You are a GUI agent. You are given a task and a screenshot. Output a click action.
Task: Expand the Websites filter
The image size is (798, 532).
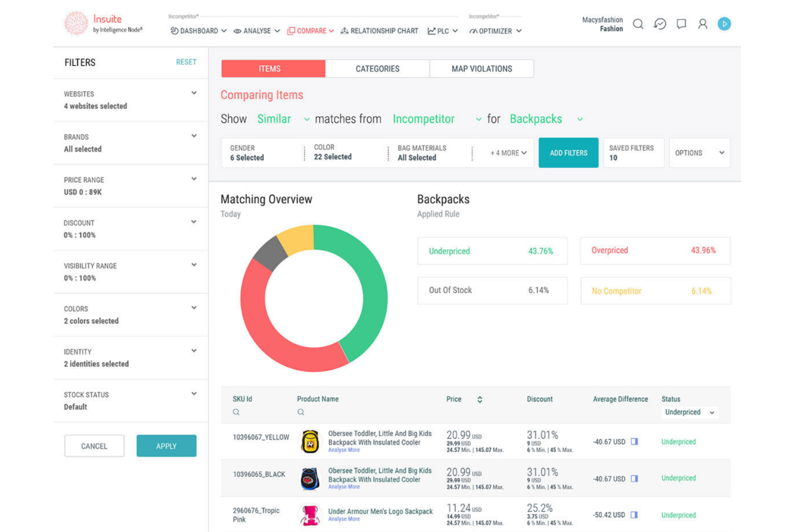(x=194, y=93)
